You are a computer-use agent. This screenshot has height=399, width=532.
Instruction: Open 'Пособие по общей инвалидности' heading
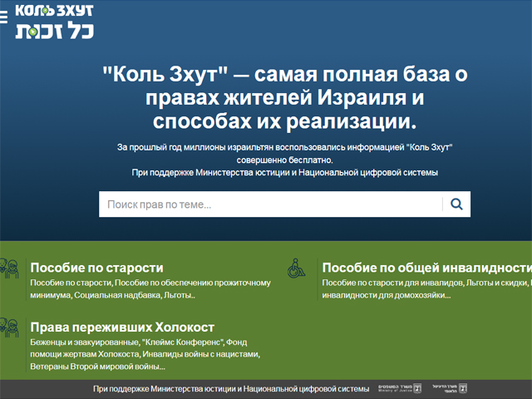tap(426, 268)
